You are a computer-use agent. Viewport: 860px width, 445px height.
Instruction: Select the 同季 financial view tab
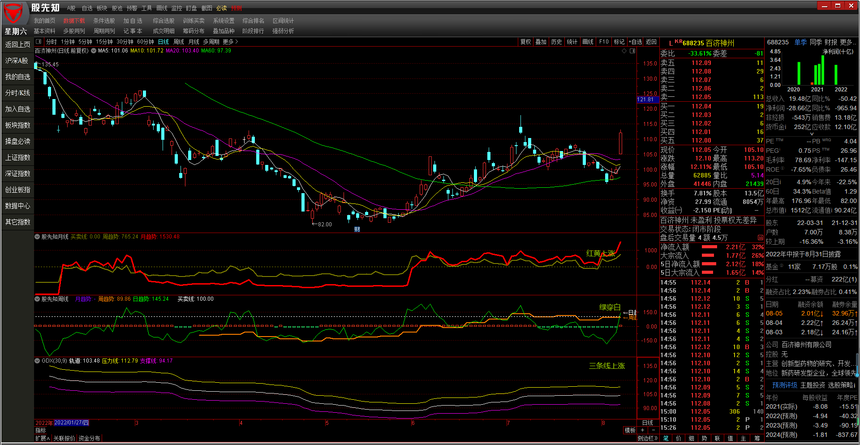(x=816, y=42)
